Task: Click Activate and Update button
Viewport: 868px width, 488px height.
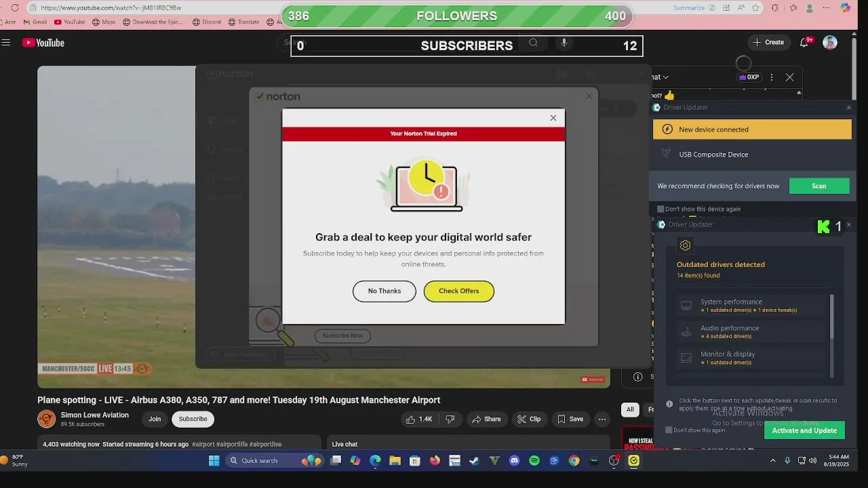Action: pos(804,430)
